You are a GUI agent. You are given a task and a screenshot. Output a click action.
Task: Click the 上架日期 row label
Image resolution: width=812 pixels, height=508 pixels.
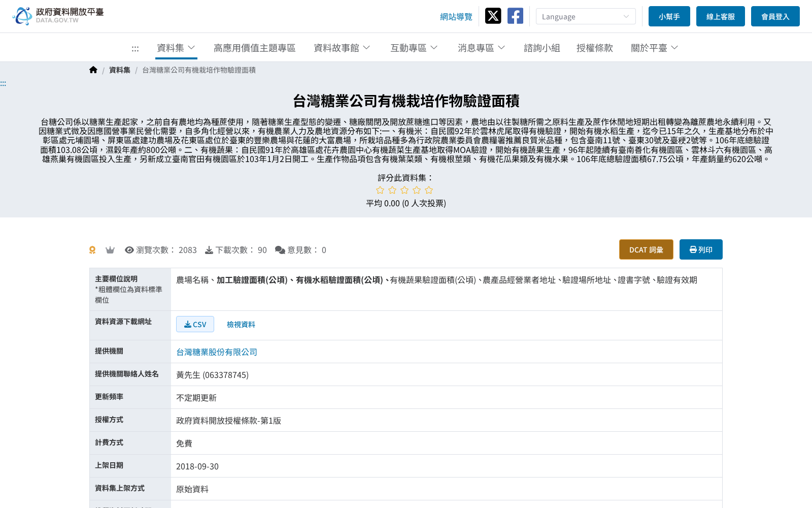point(109,465)
